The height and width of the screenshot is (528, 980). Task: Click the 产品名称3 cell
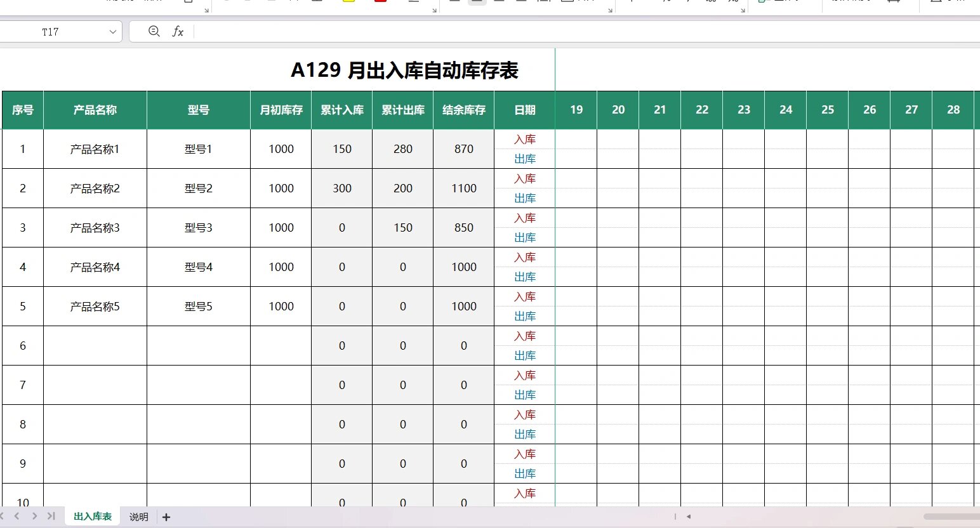coord(95,228)
